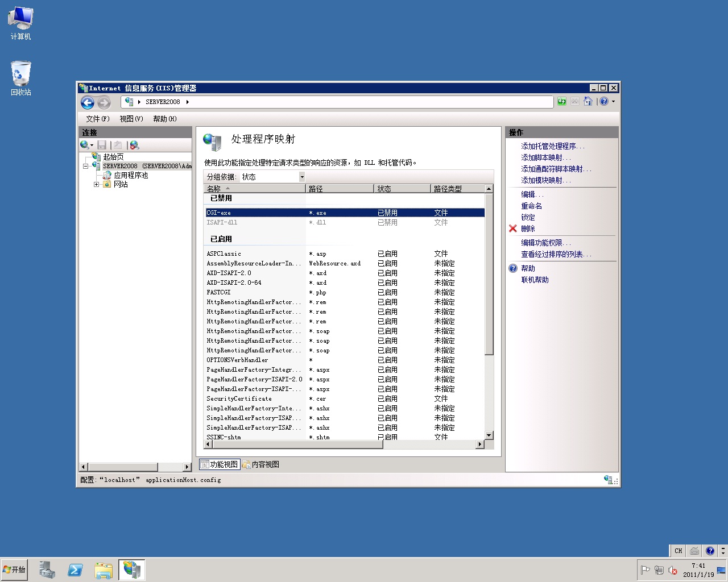Screen dimensions: 728x582
Task: Click 添加托管处理程序 link
Action: [553, 146]
